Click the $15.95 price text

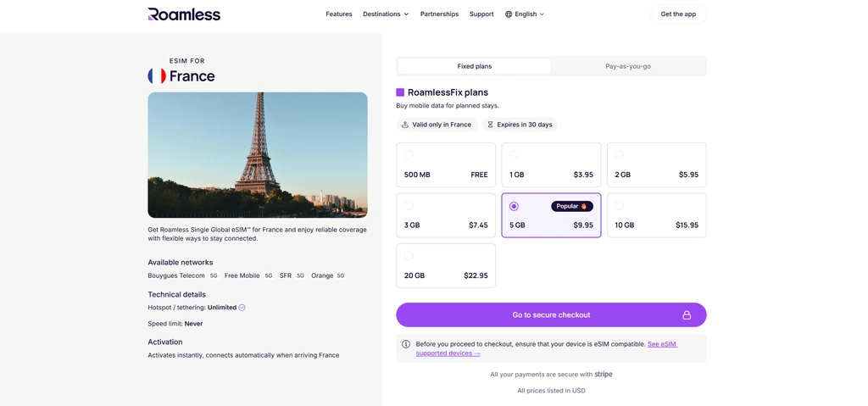tap(687, 225)
